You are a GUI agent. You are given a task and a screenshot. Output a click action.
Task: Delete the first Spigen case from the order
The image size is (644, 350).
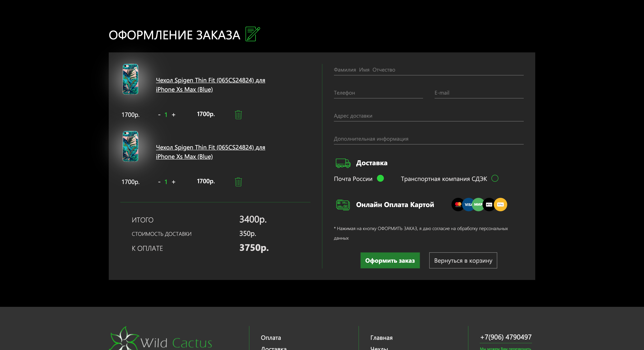[x=238, y=115]
